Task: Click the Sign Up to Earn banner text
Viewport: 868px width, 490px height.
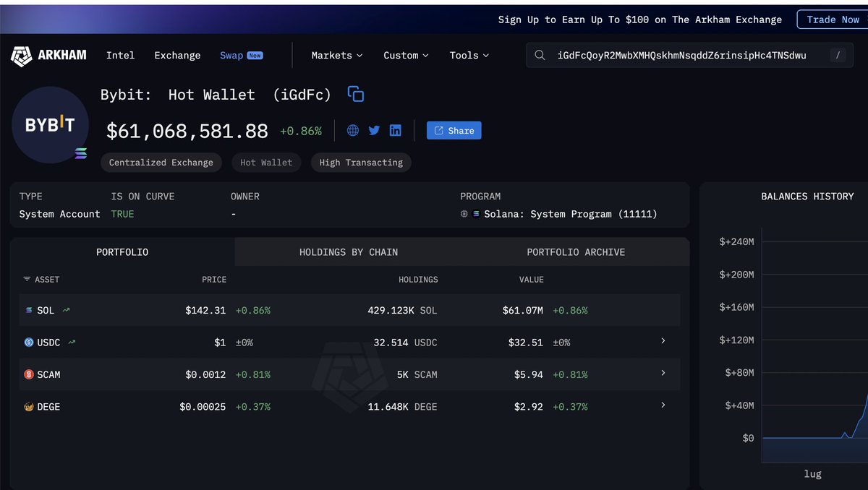Action: (640, 20)
